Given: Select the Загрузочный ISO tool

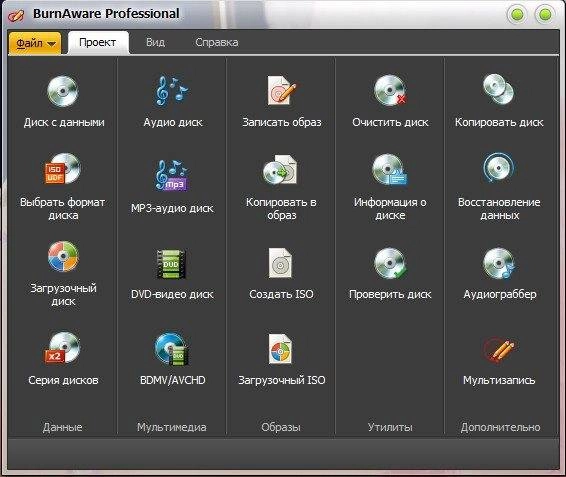Looking at the screenshot, I should pos(282,359).
